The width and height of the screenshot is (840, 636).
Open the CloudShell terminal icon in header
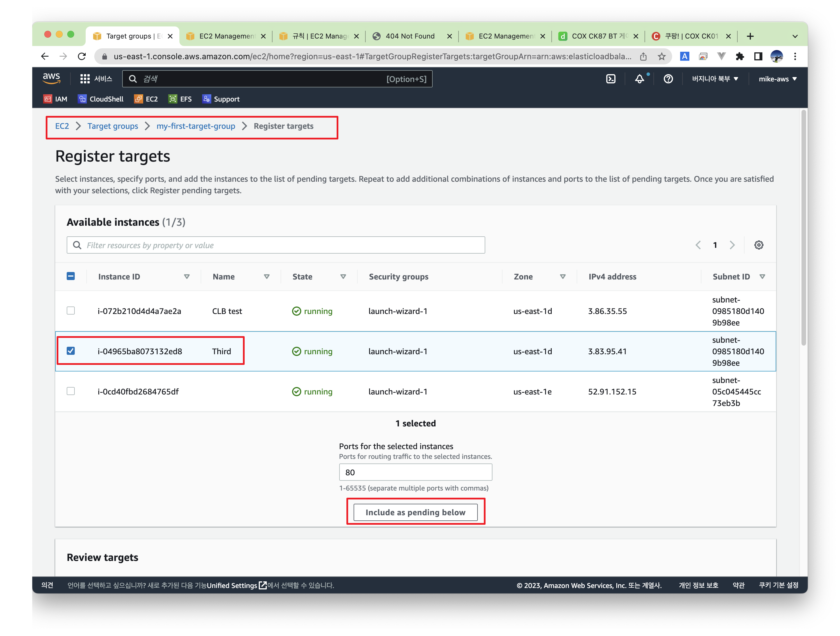610,78
